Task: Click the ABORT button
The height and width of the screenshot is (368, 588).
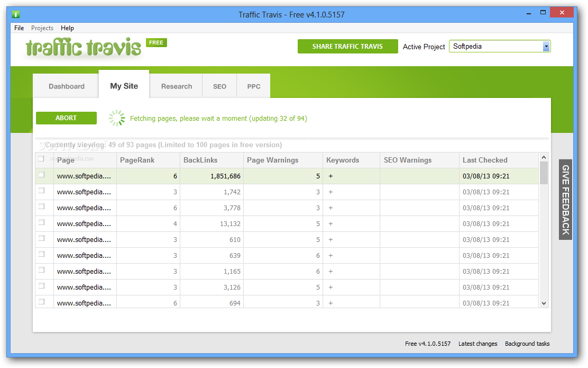Action: tap(67, 118)
